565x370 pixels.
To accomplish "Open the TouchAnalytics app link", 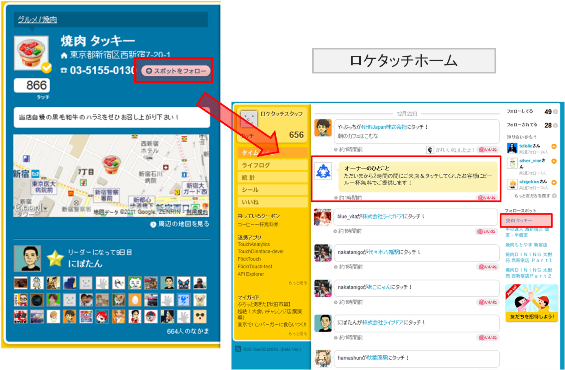I will point(254,244).
